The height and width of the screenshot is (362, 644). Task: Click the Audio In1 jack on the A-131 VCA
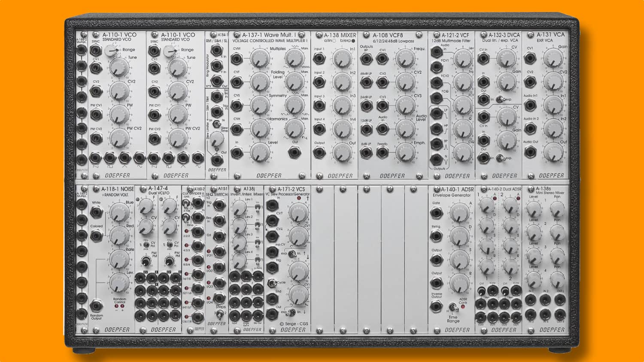(x=530, y=105)
